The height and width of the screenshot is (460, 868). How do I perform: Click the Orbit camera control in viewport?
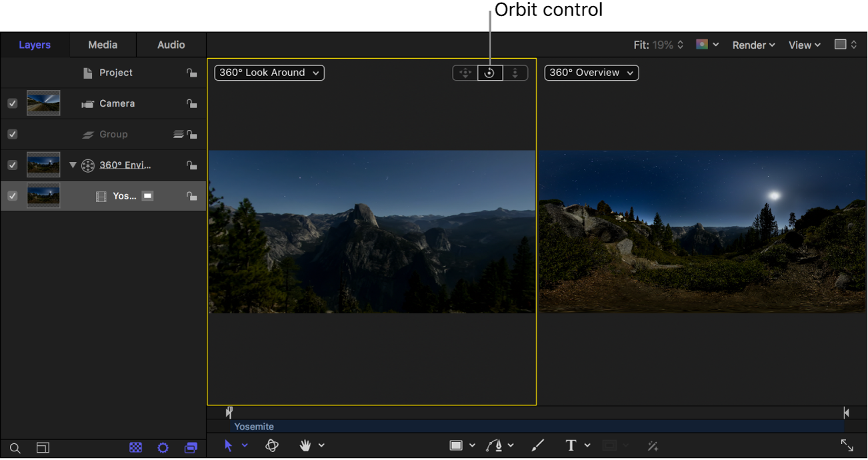(x=489, y=73)
